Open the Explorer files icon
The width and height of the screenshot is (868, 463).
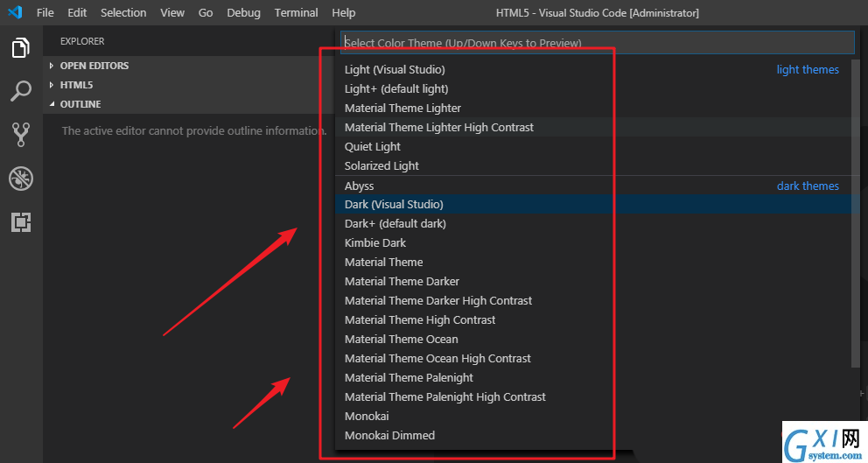[21, 47]
